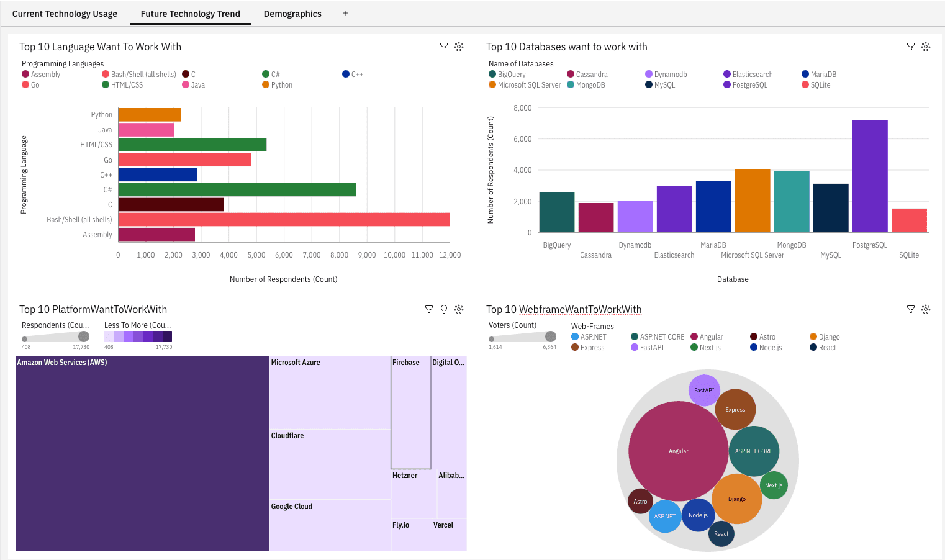Click the filter funnel on Platform chart

click(x=429, y=309)
